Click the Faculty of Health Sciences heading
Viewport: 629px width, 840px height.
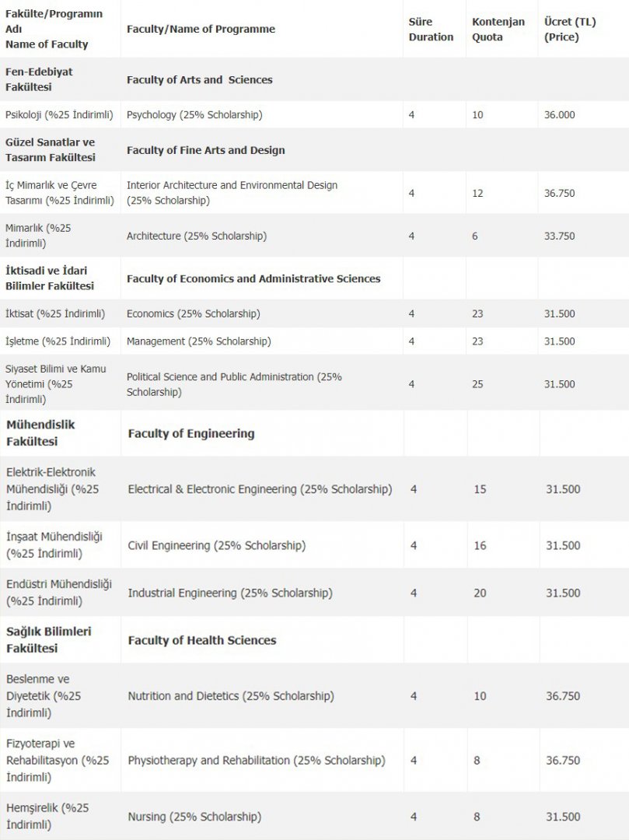coord(201,640)
